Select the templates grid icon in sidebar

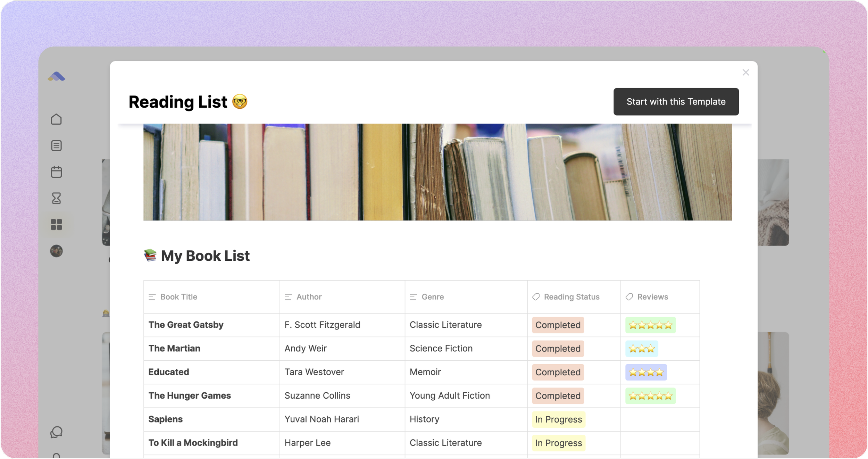pyautogui.click(x=56, y=225)
